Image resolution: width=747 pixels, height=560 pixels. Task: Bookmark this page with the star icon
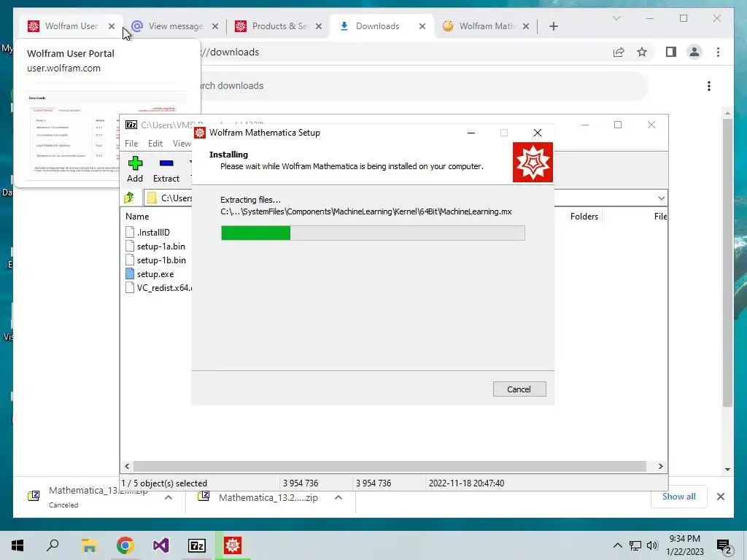coord(642,52)
